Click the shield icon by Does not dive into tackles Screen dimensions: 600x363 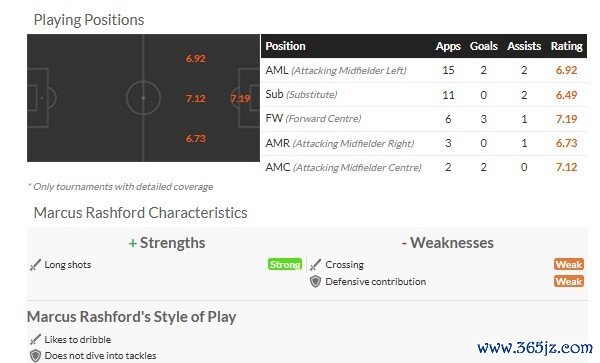click(x=35, y=356)
